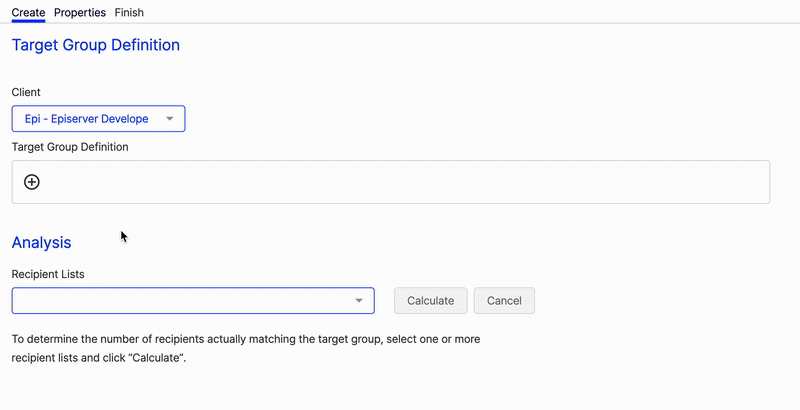The image size is (800, 410).
Task: Click the Calculate button
Action: pos(431,300)
